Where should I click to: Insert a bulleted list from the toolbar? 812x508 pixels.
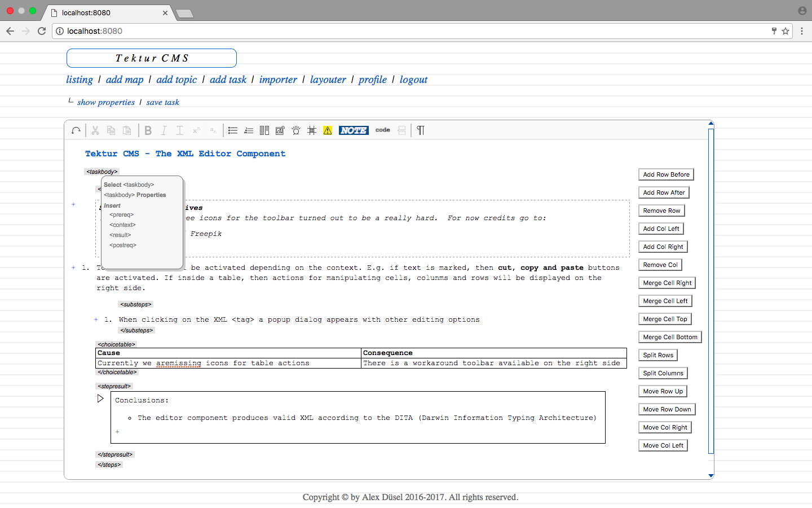[x=232, y=131]
